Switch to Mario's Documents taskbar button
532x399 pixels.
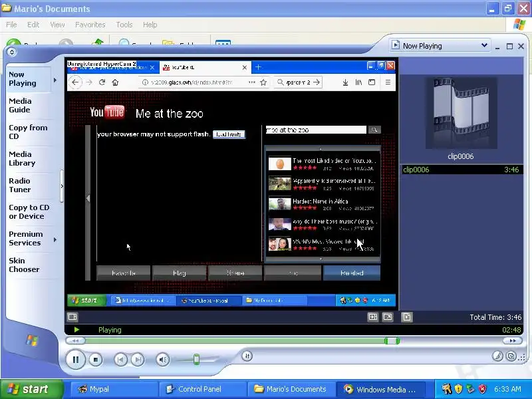click(x=291, y=389)
